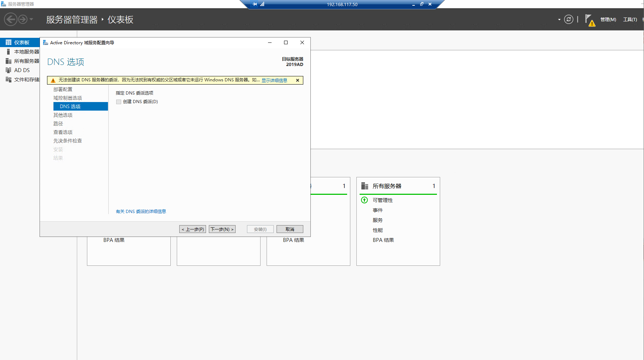Open navigation history dropdown arrow
644x360 pixels.
31,19
